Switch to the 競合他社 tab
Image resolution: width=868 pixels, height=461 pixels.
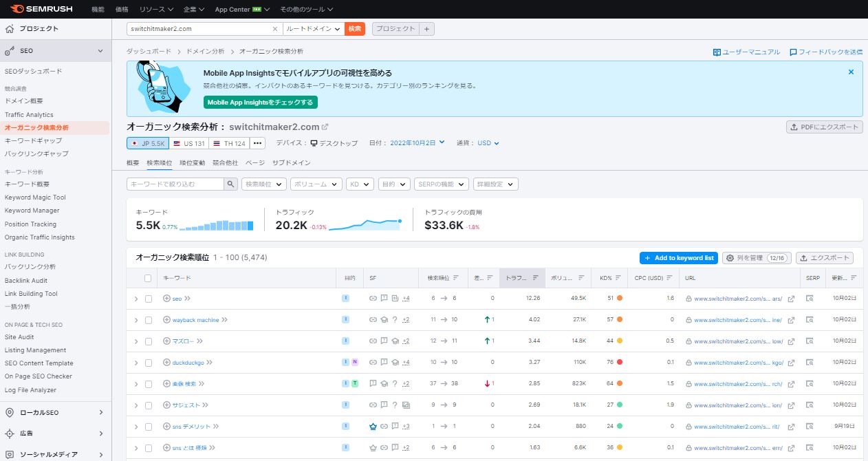(x=226, y=163)
